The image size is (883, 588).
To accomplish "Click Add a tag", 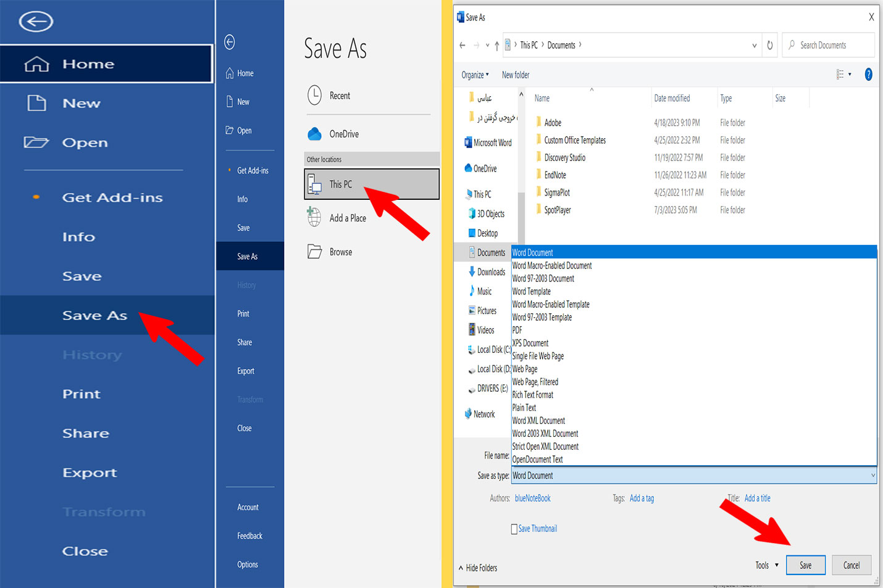I will click(642, 498).
